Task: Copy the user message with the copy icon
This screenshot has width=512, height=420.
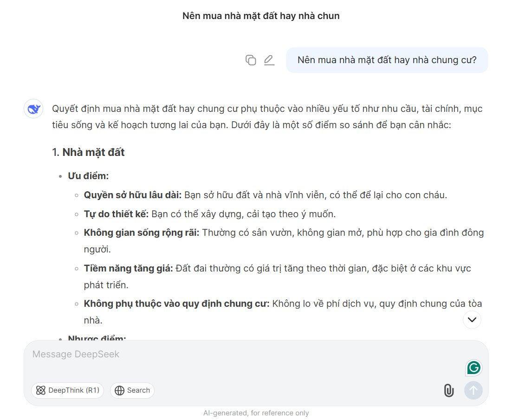Action: point(251,60)
